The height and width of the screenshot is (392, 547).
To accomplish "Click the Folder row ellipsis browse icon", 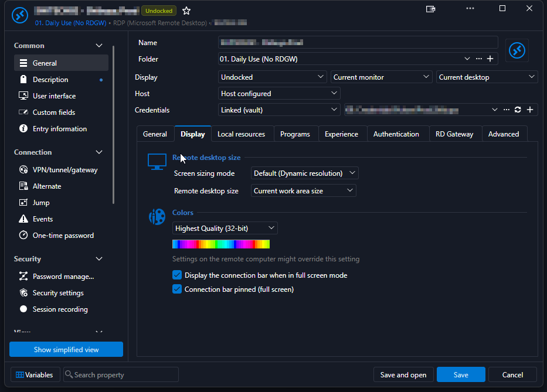I will point(479,59).
